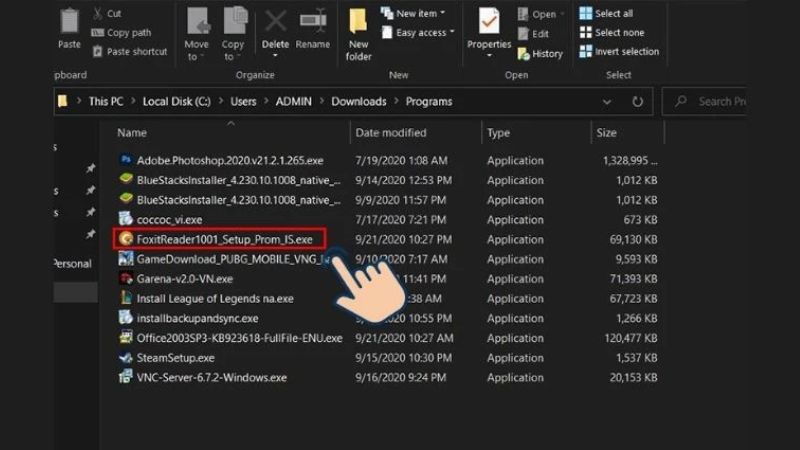Select the FoxitReader setup file icon
This screenshot has height=450, width=800.
click(x=126, y=239)
